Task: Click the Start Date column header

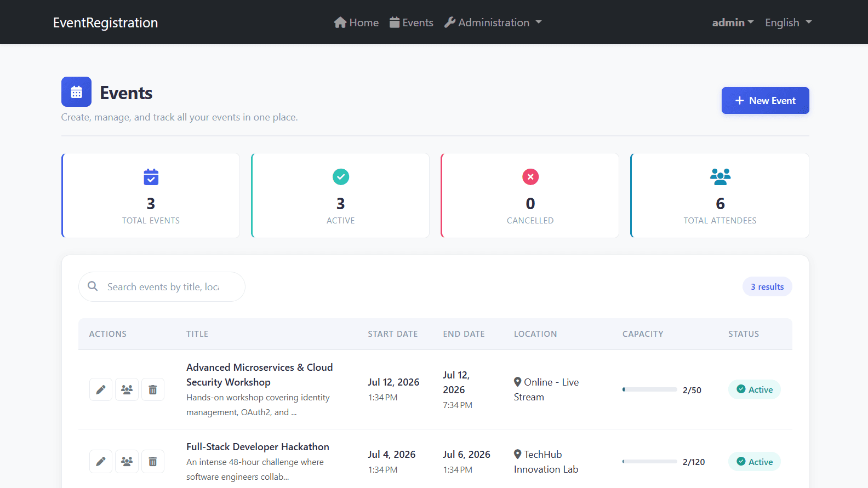Action: 393,334
